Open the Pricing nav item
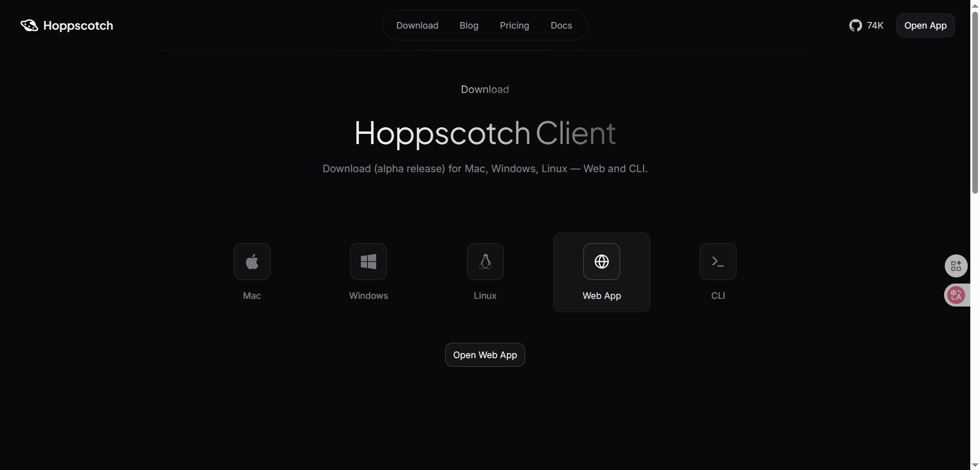The image size is (980, 470). click(x=514, y=26)
